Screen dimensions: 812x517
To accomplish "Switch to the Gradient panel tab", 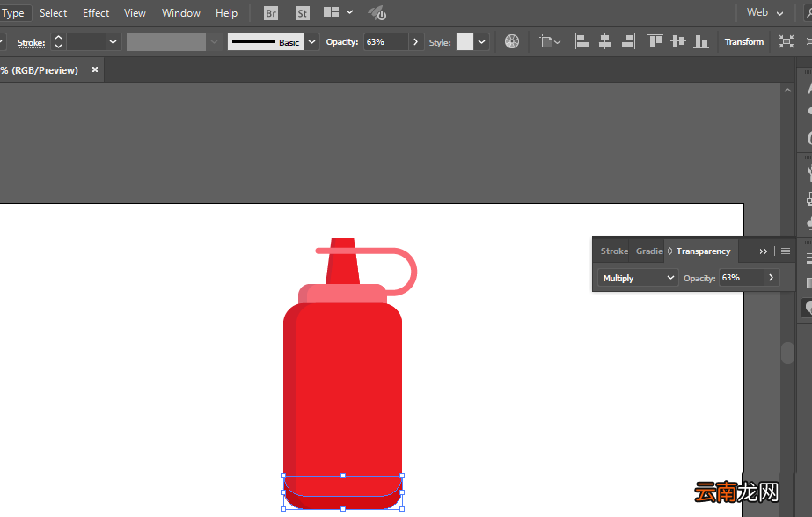I will point(649,251).
